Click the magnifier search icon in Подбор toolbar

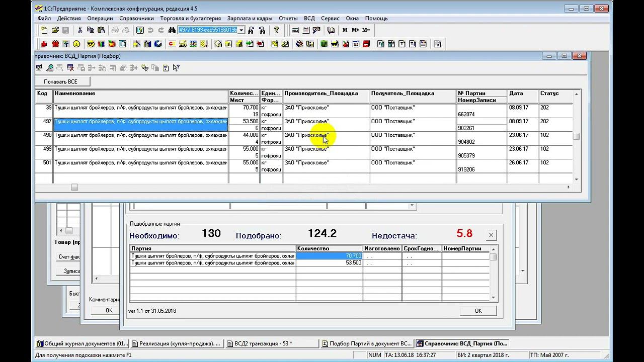point(50,68)
